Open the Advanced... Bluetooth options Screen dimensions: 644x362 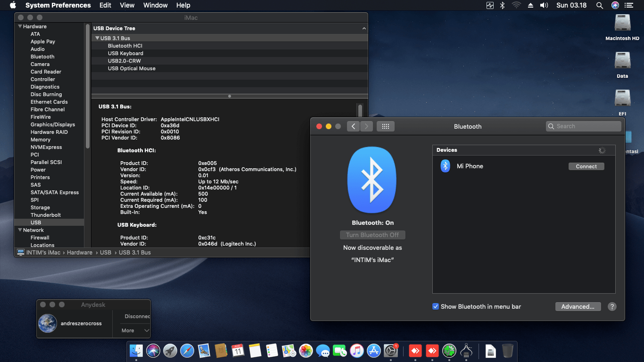pos(578,306)
